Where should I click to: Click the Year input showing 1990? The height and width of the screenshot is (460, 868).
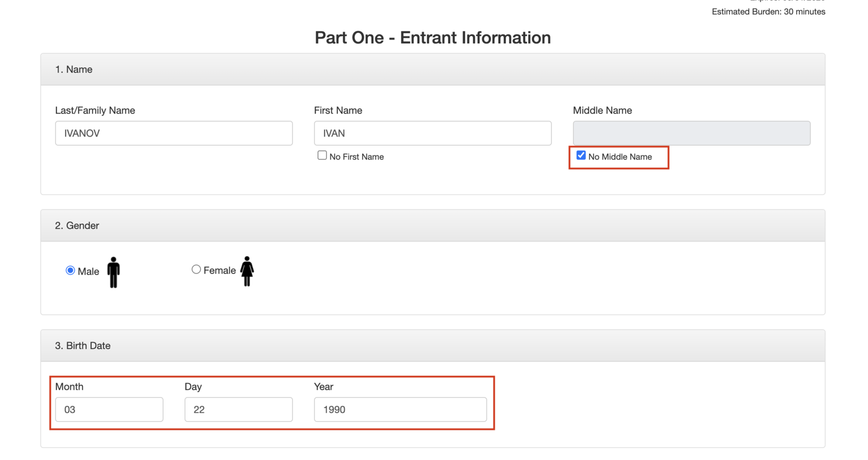pos(400,409)
